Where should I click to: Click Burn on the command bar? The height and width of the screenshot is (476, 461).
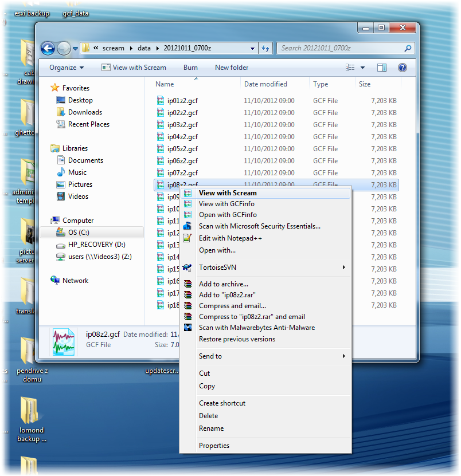pos(190,67)
